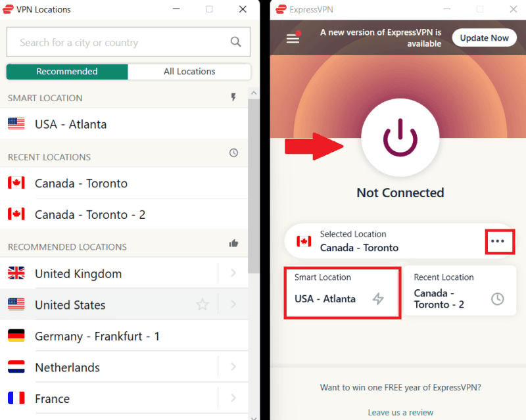526x420 pixels.
Task: Click the thumbs-up icon beside Recommended Locations
Action: 233,243
